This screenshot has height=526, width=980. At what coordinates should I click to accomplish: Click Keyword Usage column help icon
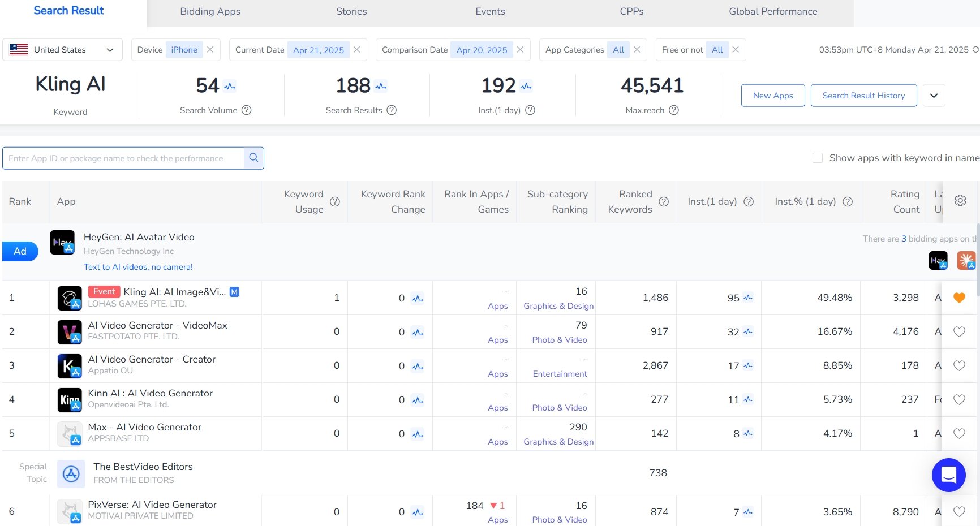coord(335,202)
